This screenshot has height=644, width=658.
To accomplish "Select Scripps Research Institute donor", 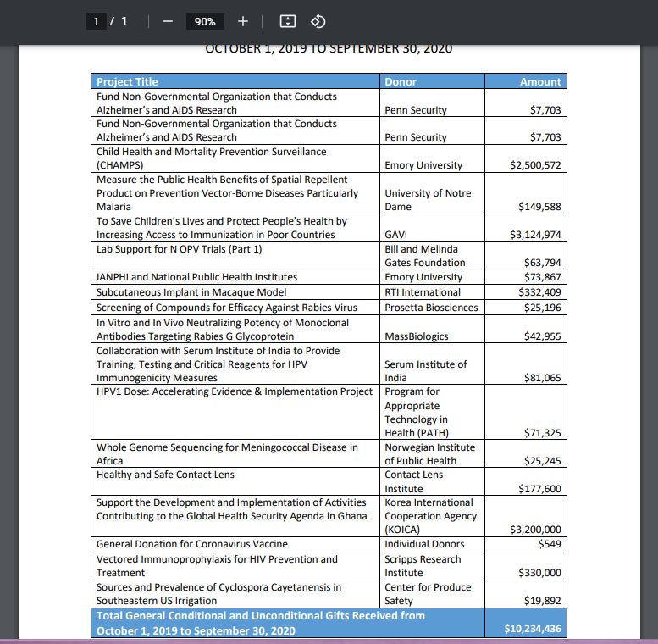I will (x=423, y=566).
